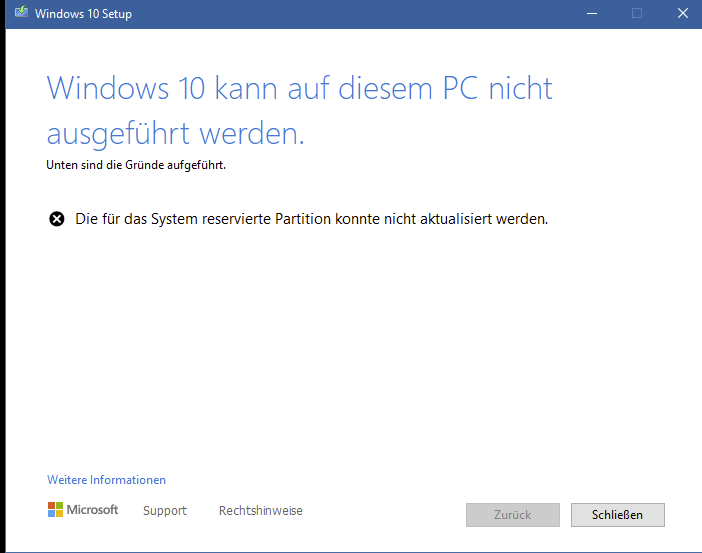Open the Weitere Informationen link

pyautogui.click(x=106, y=480)
